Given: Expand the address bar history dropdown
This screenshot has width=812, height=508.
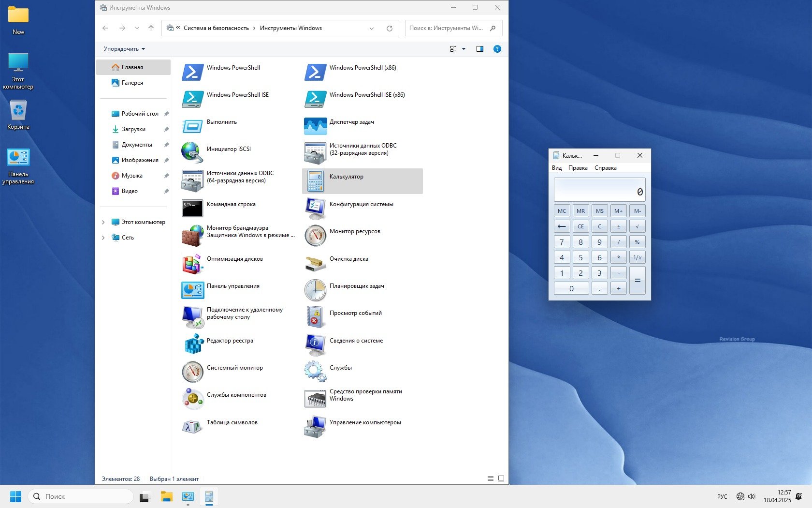Looking at the screenshot, I should click(372, 28).
